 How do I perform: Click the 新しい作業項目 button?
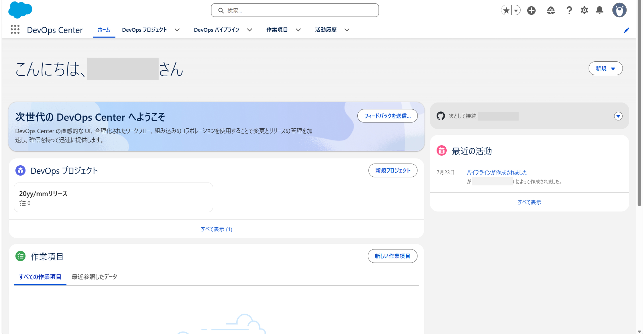click(x=392, y=256)
